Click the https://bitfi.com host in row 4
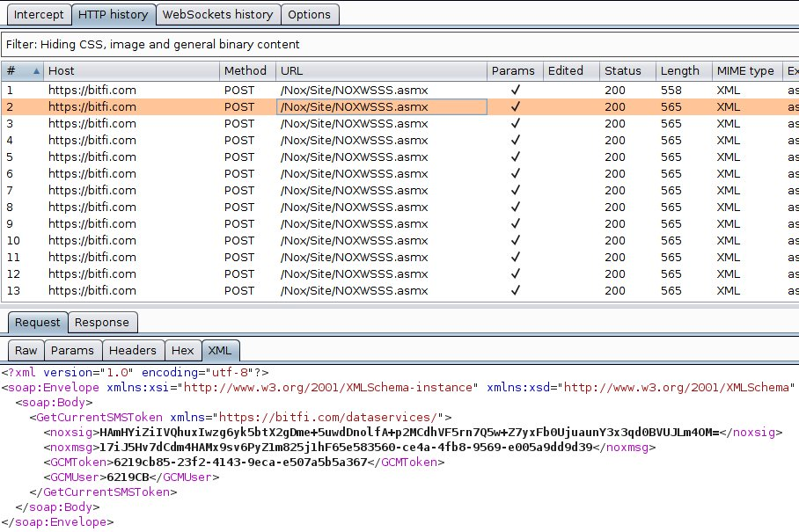 pyautogui.click(x=92, y=141)
